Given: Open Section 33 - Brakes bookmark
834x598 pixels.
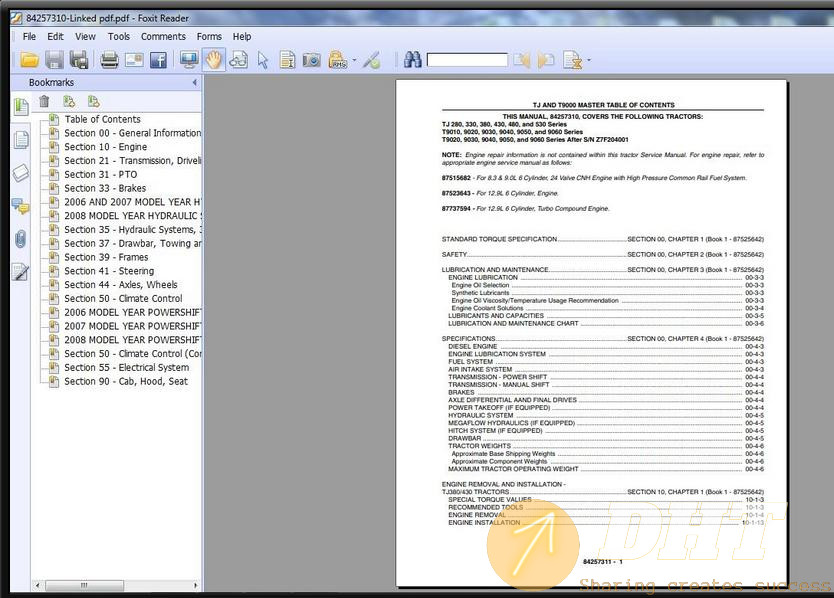Looking at the screenshot, I should pos(105,188).
